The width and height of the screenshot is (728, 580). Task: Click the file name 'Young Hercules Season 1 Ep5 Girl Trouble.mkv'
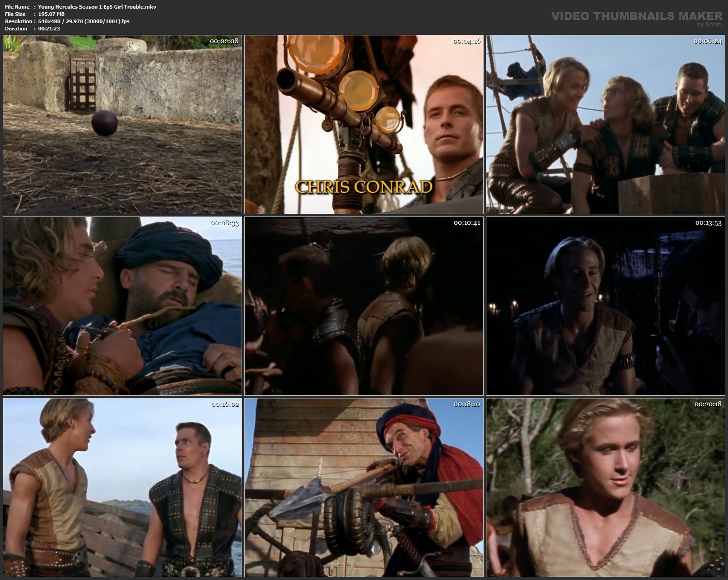[x=97, y=7]
